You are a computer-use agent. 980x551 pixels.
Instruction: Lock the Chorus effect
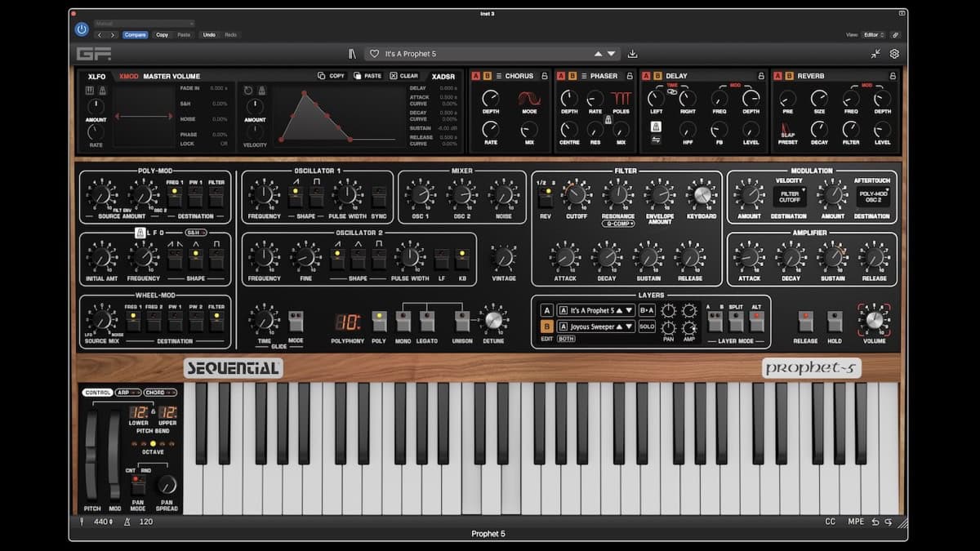545,76
